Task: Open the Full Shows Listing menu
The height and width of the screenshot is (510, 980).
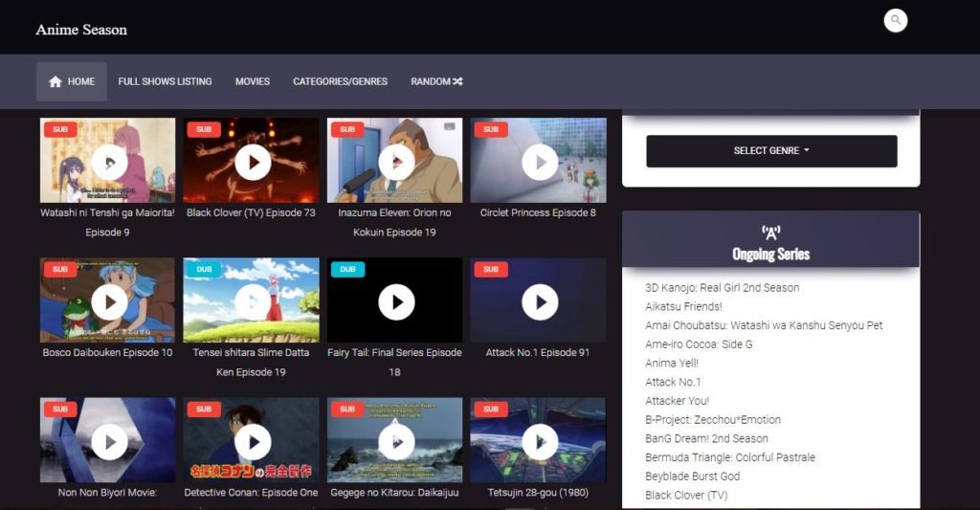Action: [165, 82]
